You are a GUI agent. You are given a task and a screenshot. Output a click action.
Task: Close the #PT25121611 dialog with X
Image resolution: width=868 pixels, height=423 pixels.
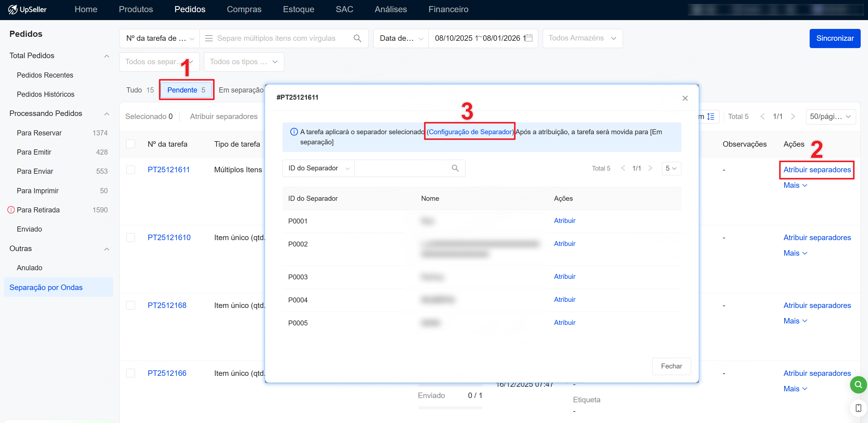(x=685, y=98)
